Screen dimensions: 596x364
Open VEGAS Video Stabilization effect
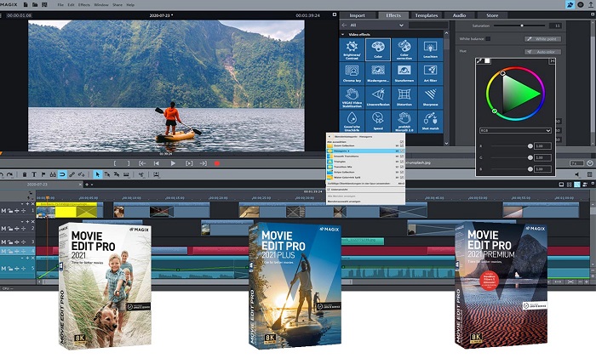pos(352,98)
